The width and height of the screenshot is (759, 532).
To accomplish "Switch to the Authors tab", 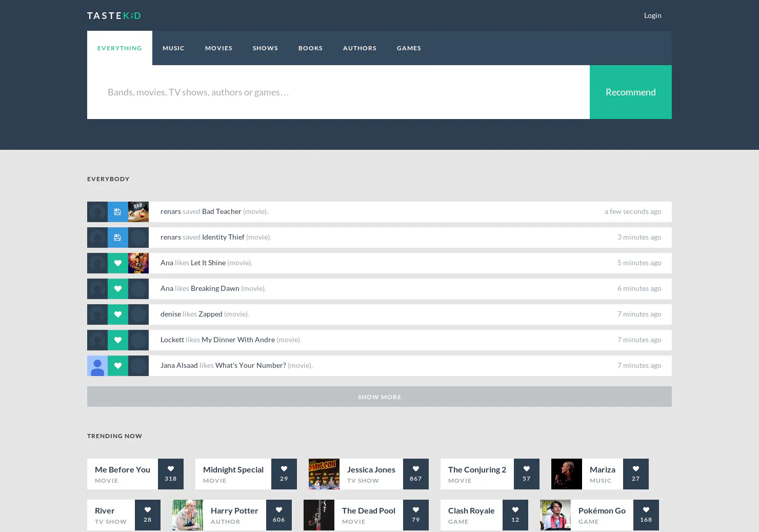I will pos(359,48).
